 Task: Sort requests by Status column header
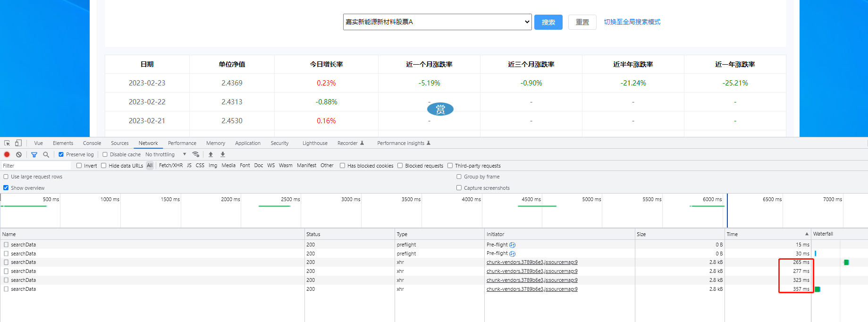[x=349, y=234]
